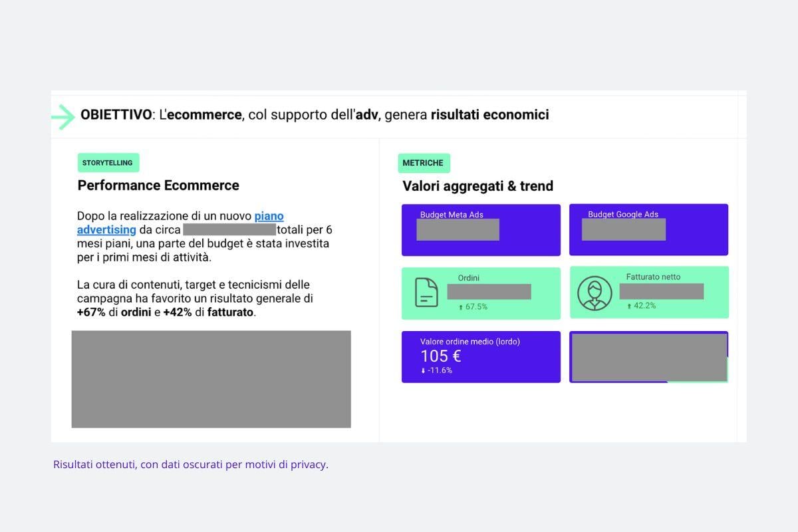Click the up arrow next to 67.5%

click(x=461, y=307)
